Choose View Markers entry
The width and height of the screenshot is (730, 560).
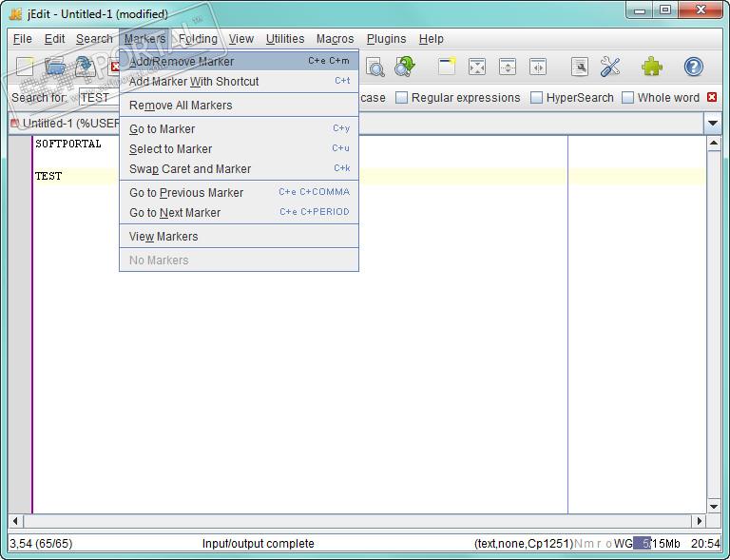pyautogui.click(x=239, y=236)
